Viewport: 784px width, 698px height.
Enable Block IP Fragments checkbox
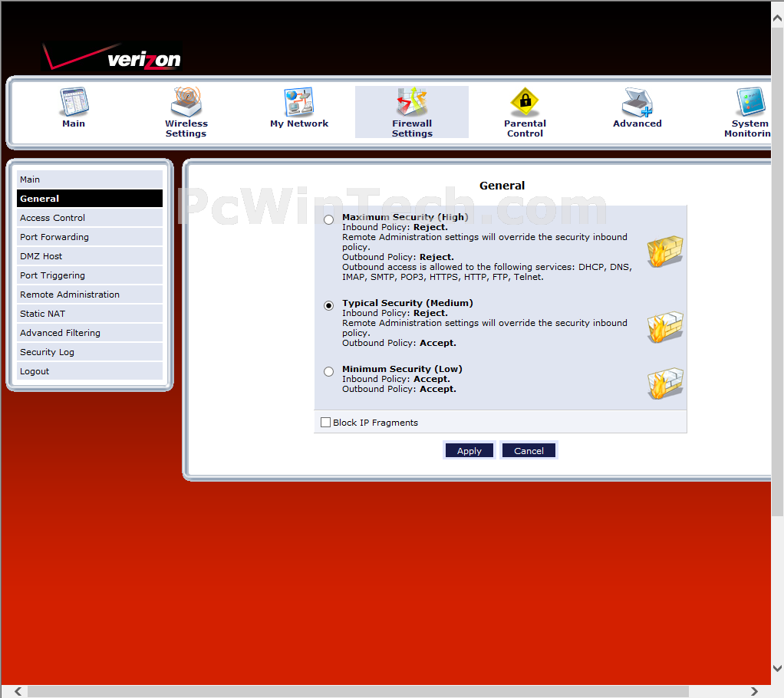click(325, 423)
